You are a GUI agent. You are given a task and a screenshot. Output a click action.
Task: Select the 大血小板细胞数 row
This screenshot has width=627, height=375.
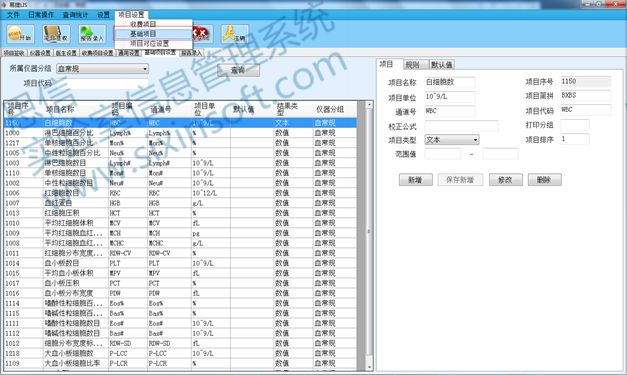pos(180,353)
